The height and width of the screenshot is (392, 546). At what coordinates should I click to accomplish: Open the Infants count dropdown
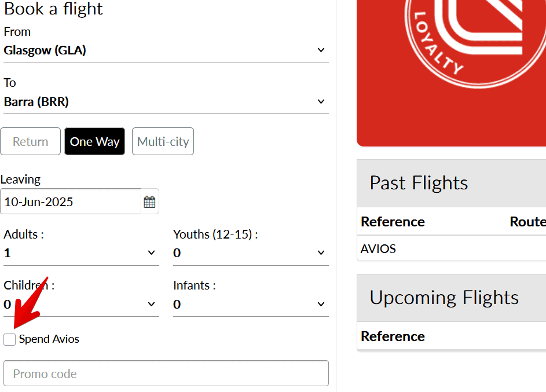point(250,304)
